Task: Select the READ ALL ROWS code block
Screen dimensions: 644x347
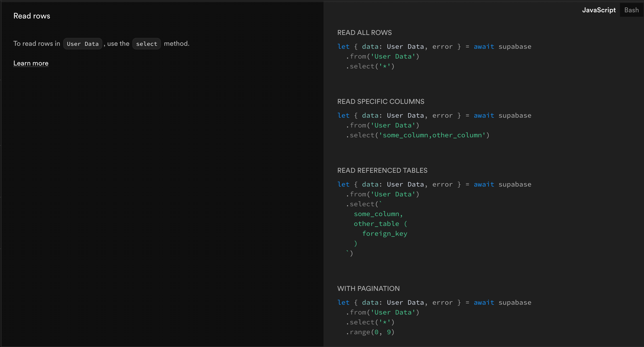Action: point(434,56)
